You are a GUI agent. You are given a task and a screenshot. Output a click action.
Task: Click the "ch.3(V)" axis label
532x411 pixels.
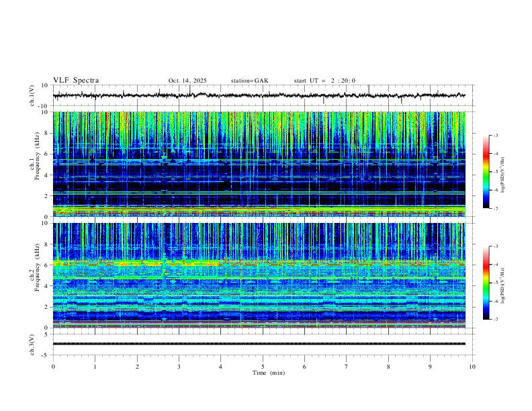[32, 345]
